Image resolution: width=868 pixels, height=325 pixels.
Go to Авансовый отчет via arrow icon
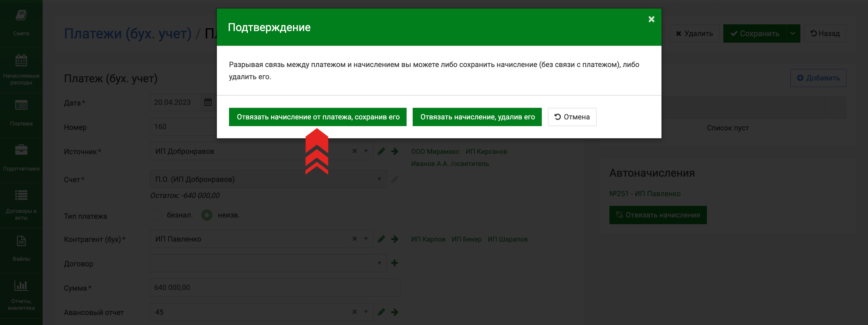[395, 312]
